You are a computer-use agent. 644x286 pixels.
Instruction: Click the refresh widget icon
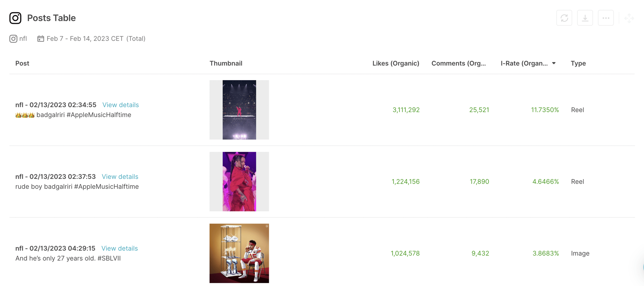564,18
